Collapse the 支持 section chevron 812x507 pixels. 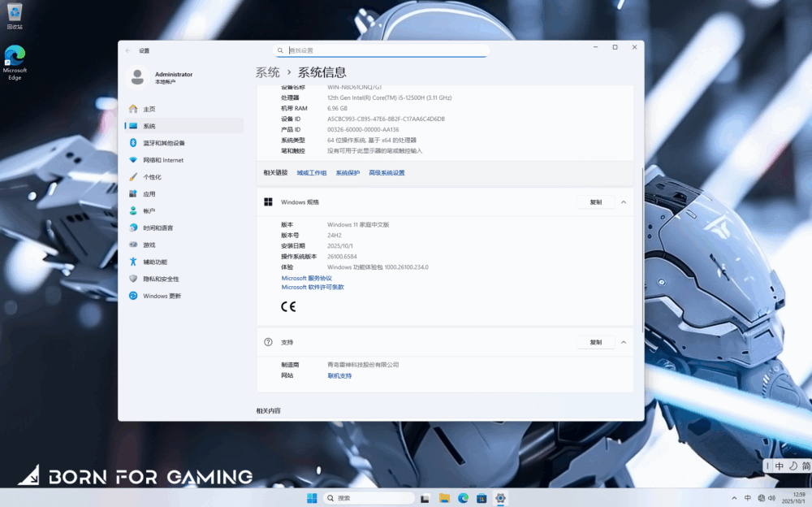624,343
